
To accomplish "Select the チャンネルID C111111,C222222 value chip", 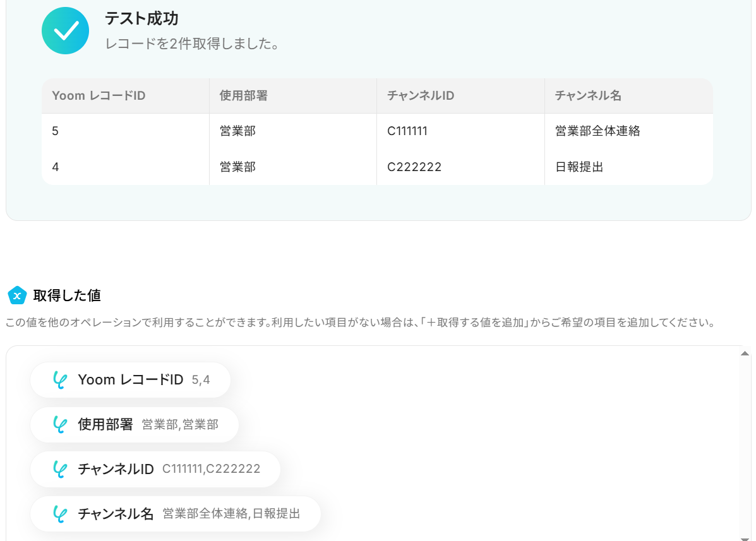I will [155, 469].
